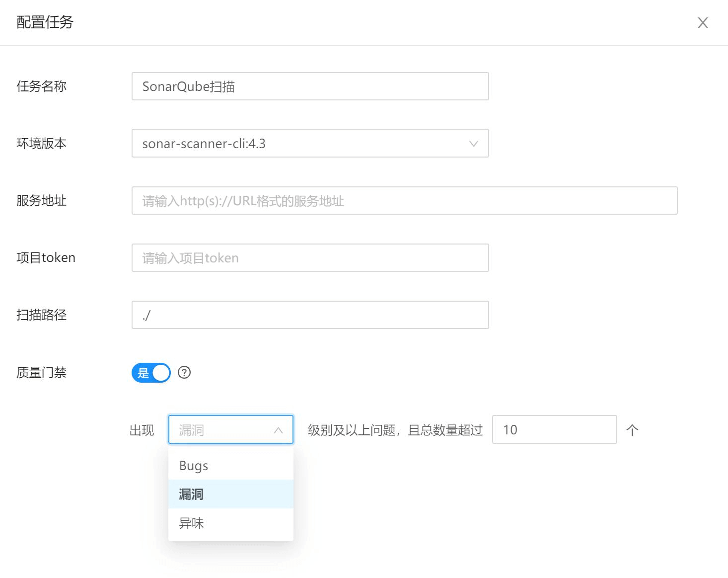The width and height of the screenshot is (728, 578).
Task: Click the 出现 label before the dropdown
Action: point(142,429)
